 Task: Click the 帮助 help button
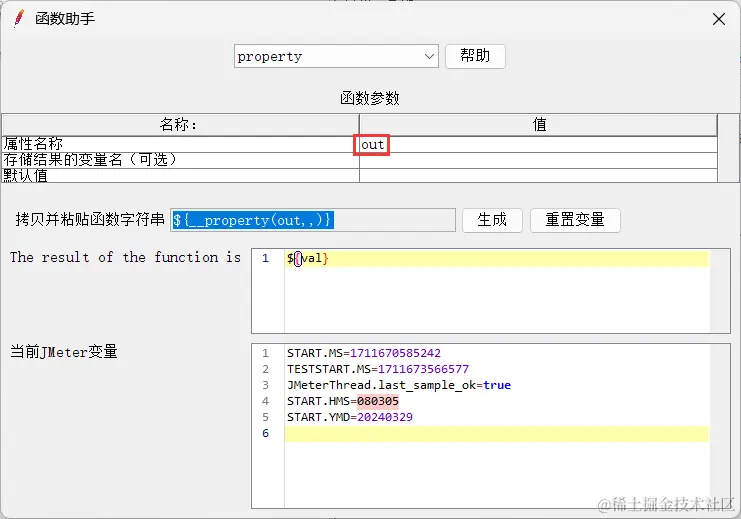tap(475, 56)
